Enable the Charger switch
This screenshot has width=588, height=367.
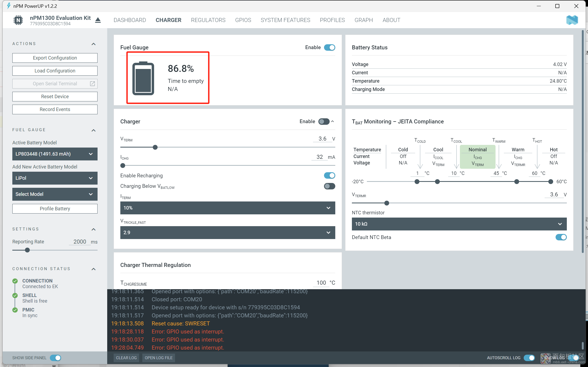(x=324, y=122)
